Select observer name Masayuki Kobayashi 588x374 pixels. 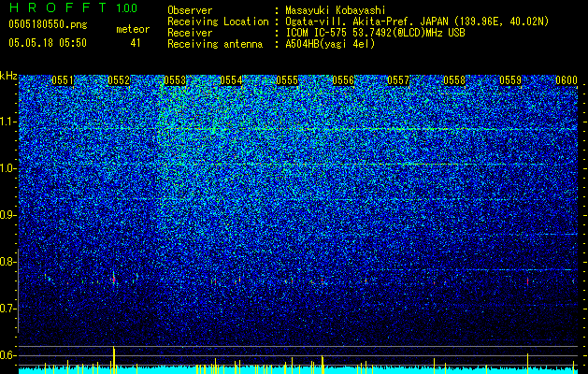click(336, 10)
